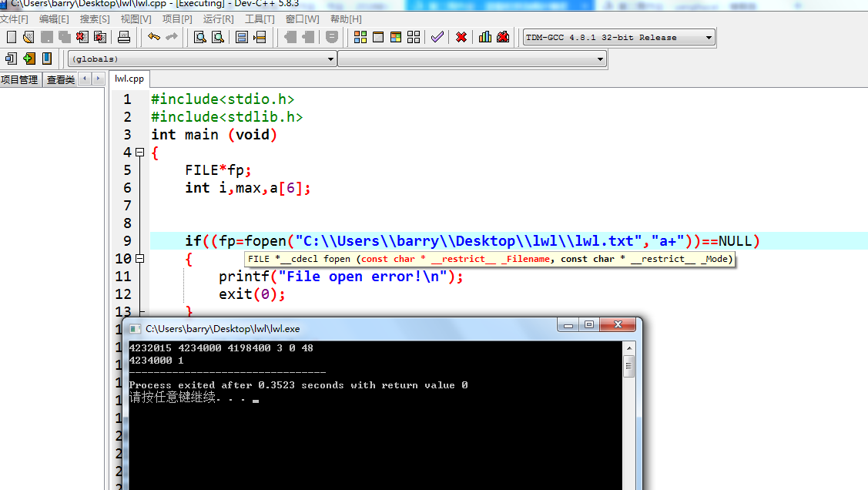This screenshot has width=868, height=490.
Task: Open Find with the magnifier icon
Action: 199,37
